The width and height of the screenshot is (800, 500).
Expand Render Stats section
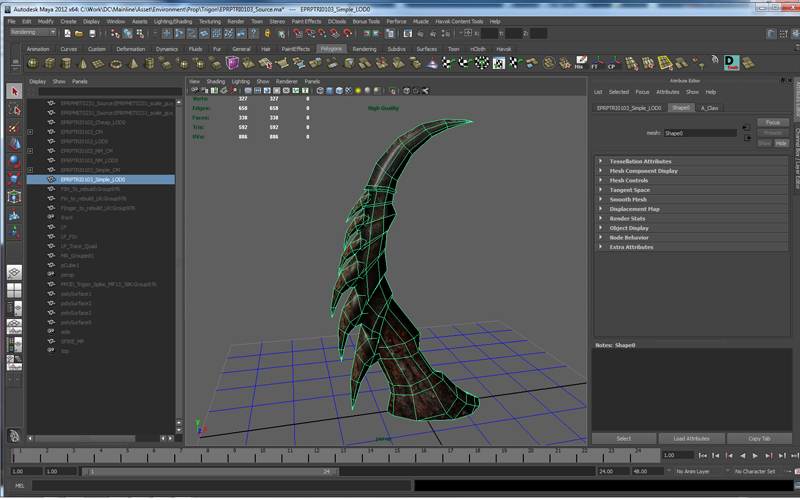tap(600, 218)
